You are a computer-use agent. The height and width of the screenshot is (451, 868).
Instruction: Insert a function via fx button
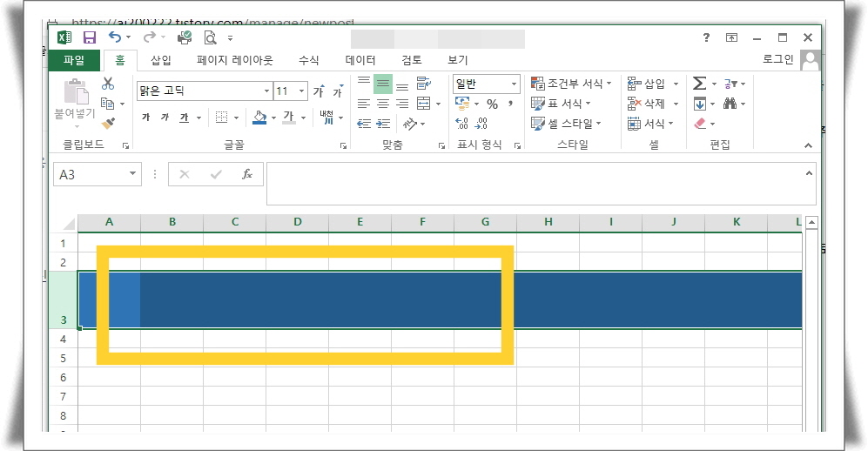[x=247, y=174]
